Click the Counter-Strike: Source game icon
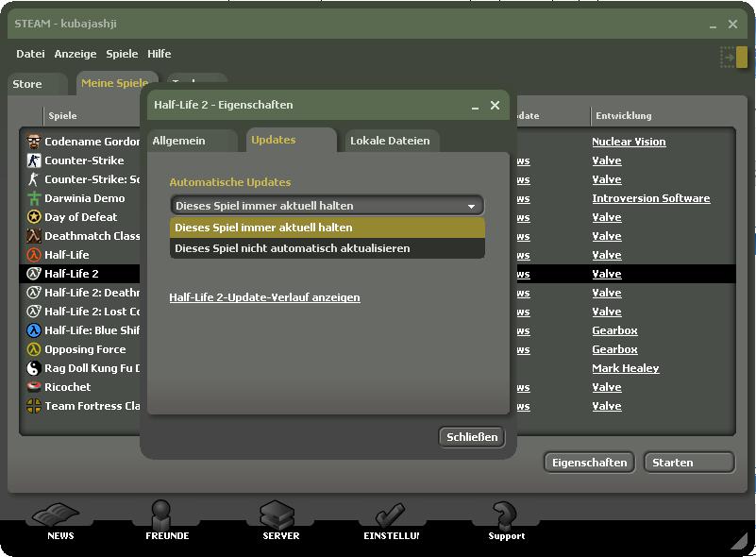Screen dimensions: 756x557 (x=34, y=179)
